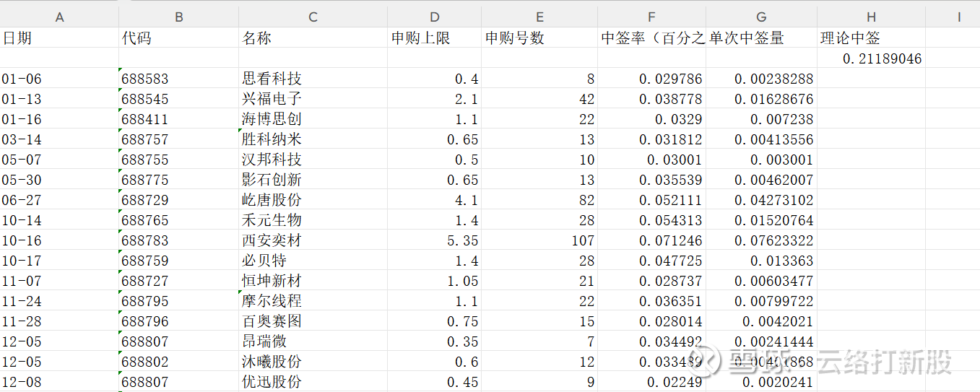Image resolution: width=980 pixels, height=392 pixels.
Task: Click the "日期" header cell
Action: click(17, 38)
